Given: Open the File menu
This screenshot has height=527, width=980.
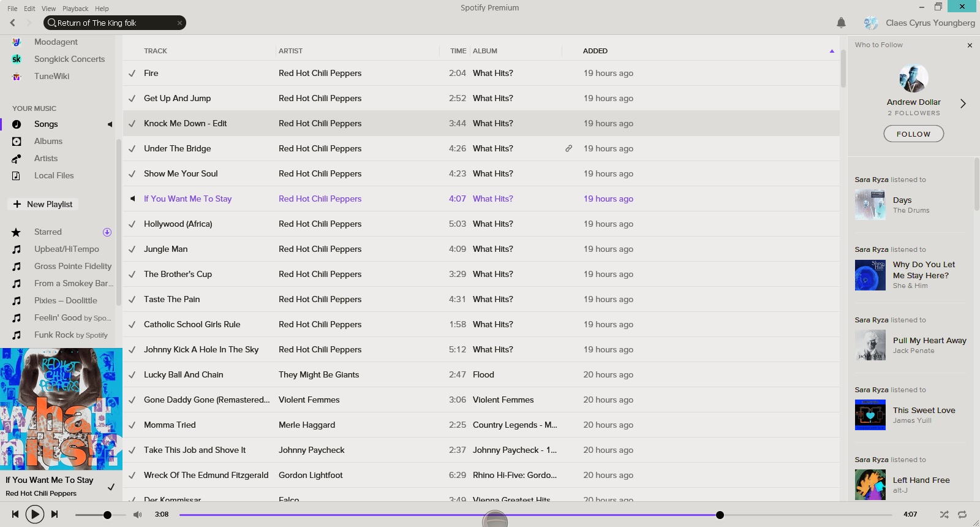Looking at the screenshot, I should [12, 9].
